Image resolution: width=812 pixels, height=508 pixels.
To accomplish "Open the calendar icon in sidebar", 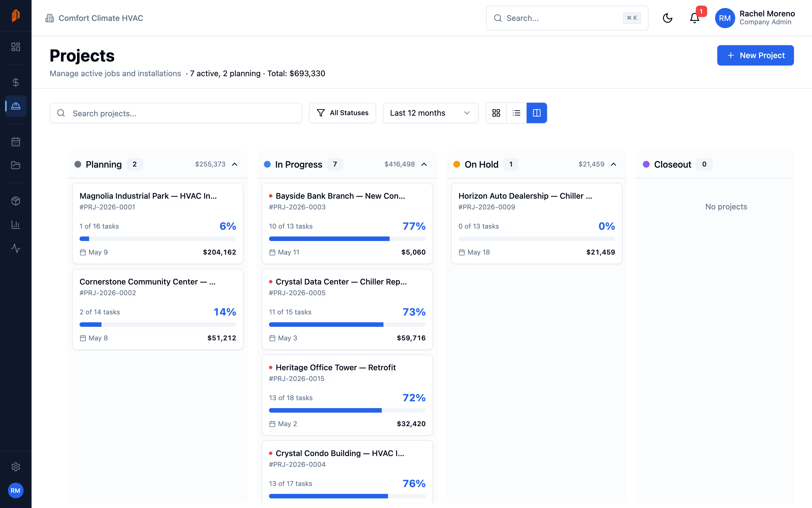I will 16,142.
